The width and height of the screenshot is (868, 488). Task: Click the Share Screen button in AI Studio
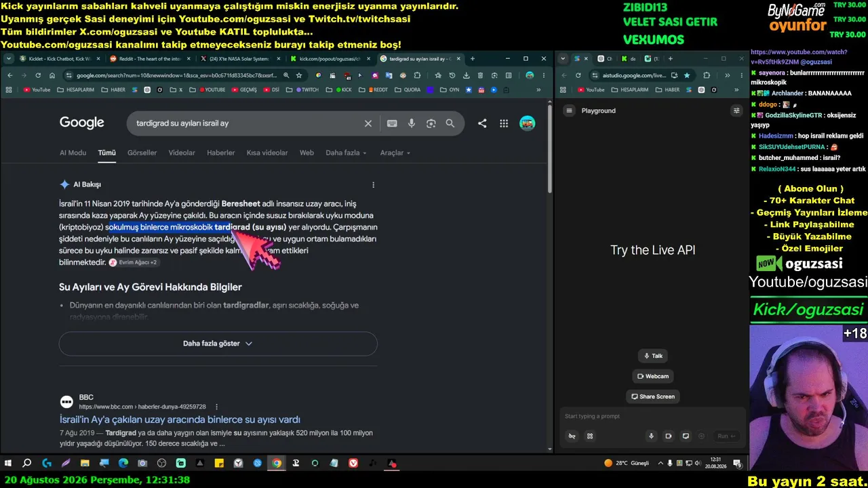coord(653,396)
